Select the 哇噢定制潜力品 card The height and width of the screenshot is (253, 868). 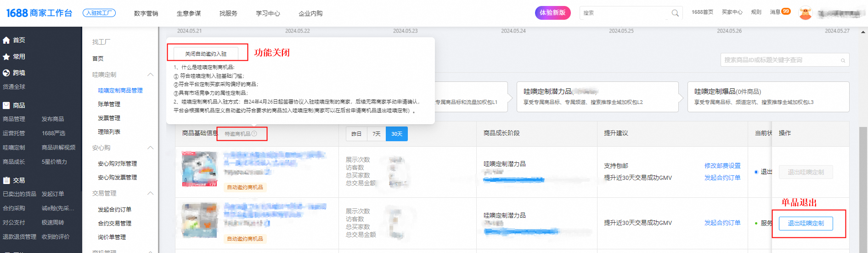597,97
